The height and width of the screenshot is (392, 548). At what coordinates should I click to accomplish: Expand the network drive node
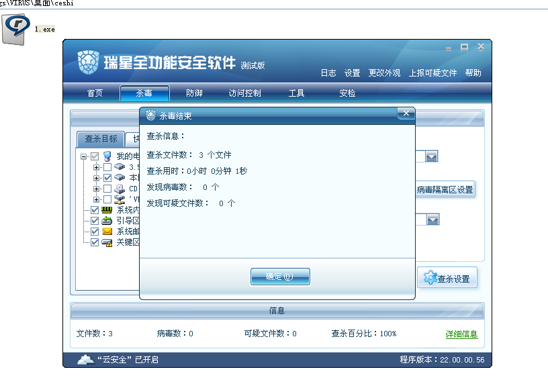coord(96,199)
